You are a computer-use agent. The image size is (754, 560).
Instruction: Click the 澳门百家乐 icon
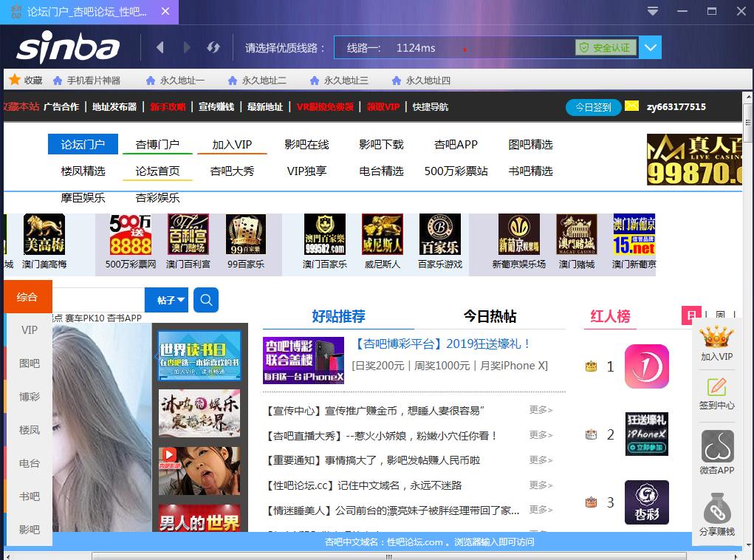coord(325,234)
